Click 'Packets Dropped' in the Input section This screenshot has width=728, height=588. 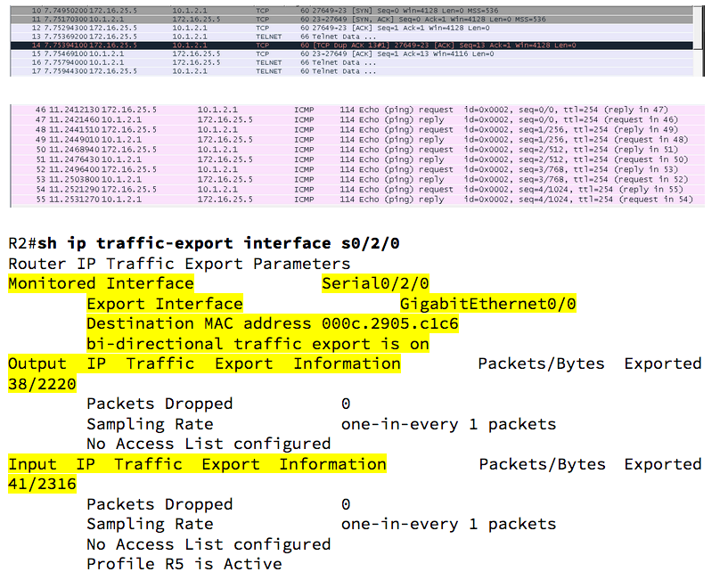(x=160, y=504)
